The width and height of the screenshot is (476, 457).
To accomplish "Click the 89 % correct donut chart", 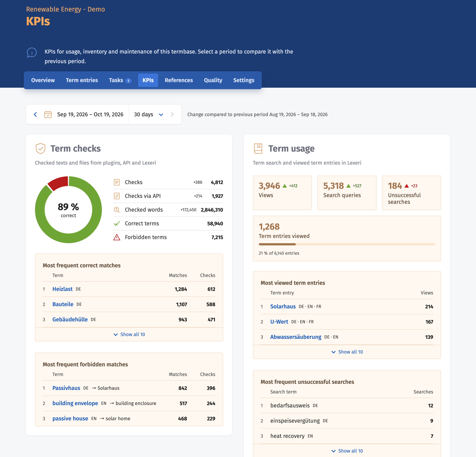I will click(68, 210).
